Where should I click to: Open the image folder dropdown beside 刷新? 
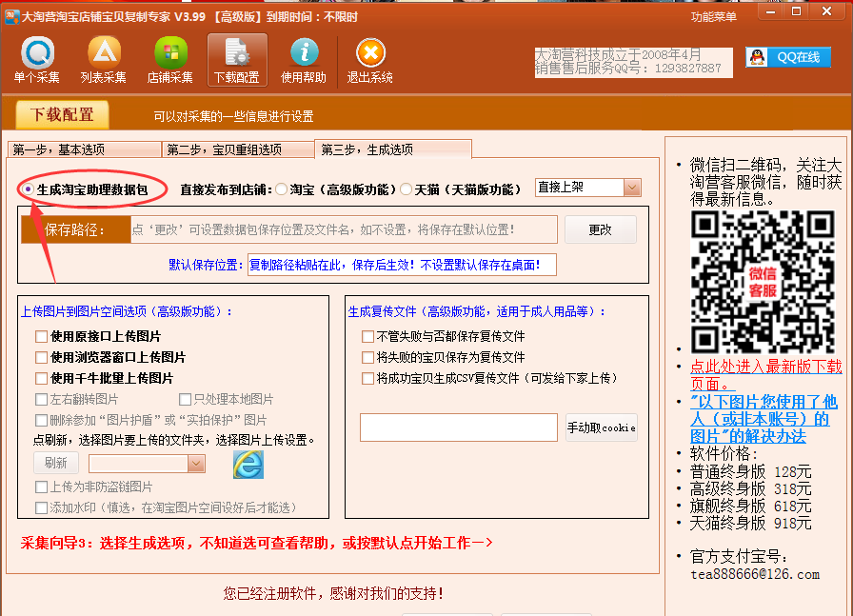(196, 464)
